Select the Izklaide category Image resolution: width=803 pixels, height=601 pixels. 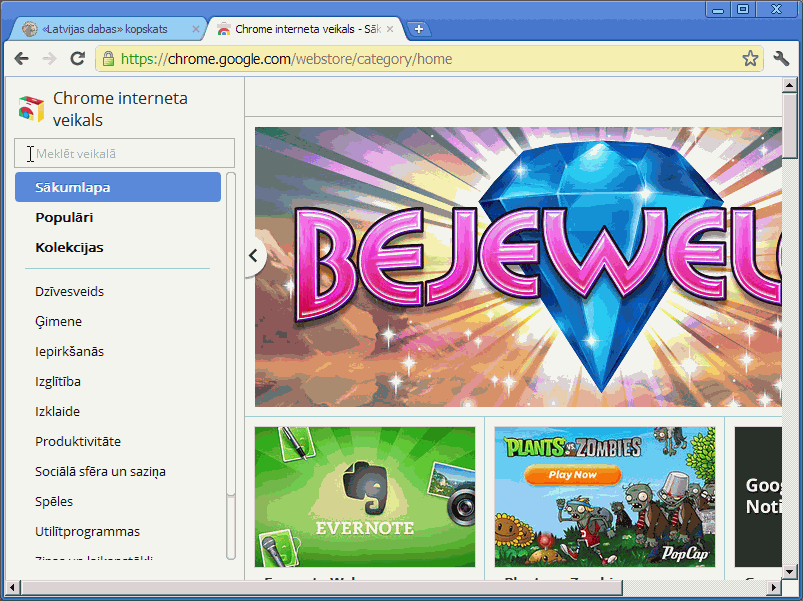pyautogui.click(x=57, y=412)
